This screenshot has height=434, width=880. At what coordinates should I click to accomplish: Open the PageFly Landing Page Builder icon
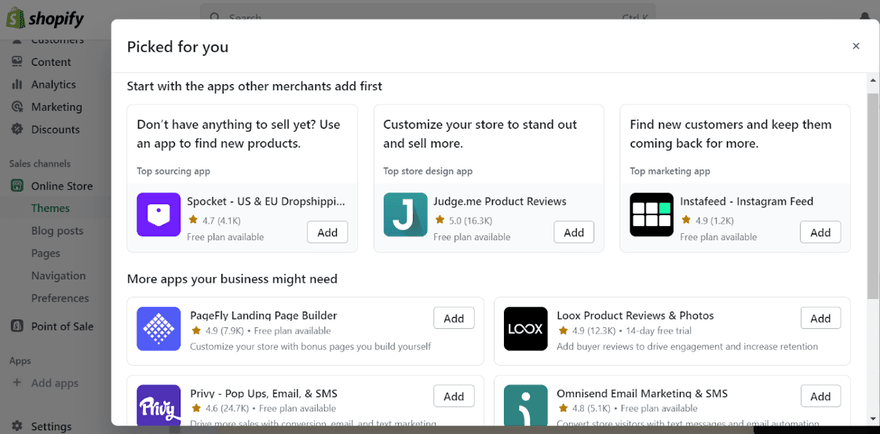click(x=158, y=329)
